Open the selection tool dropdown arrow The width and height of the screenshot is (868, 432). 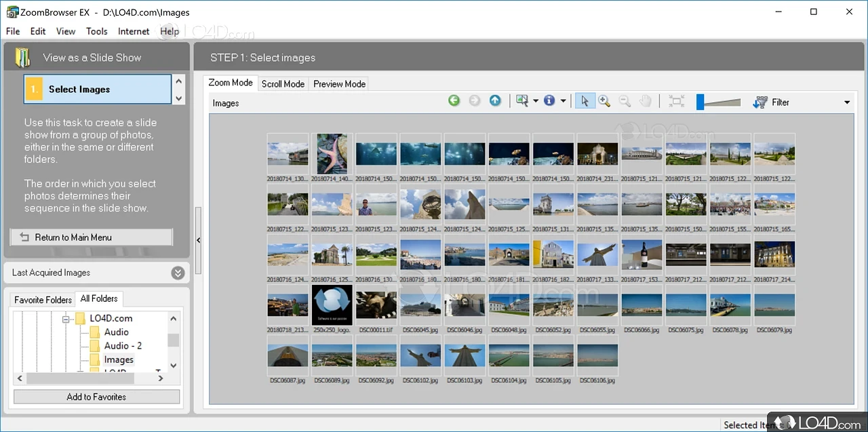click(x=535, y=102)
